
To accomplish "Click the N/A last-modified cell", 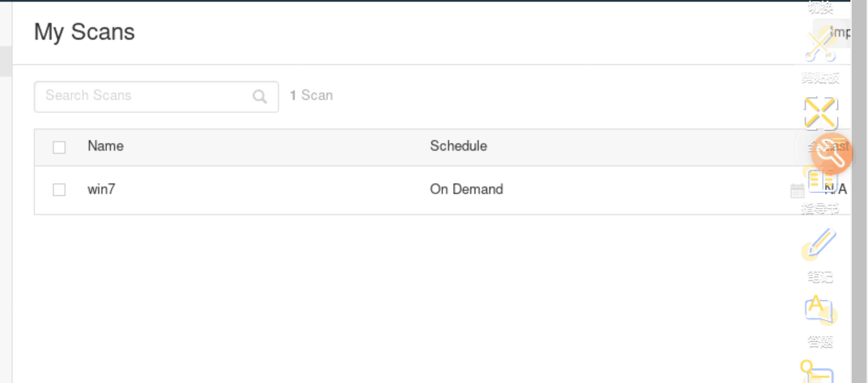I will pos(837,189).
